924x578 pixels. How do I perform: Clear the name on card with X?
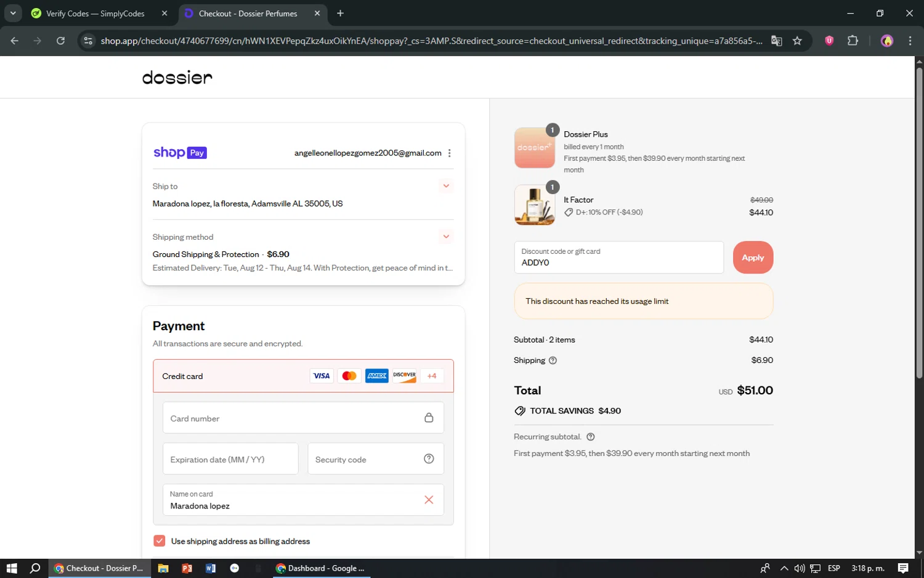point(429,500)
